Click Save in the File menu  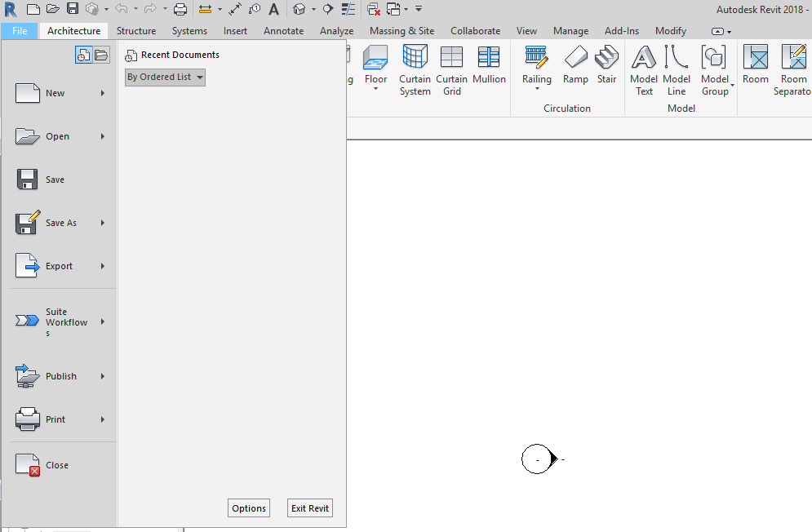pos(60,180)
